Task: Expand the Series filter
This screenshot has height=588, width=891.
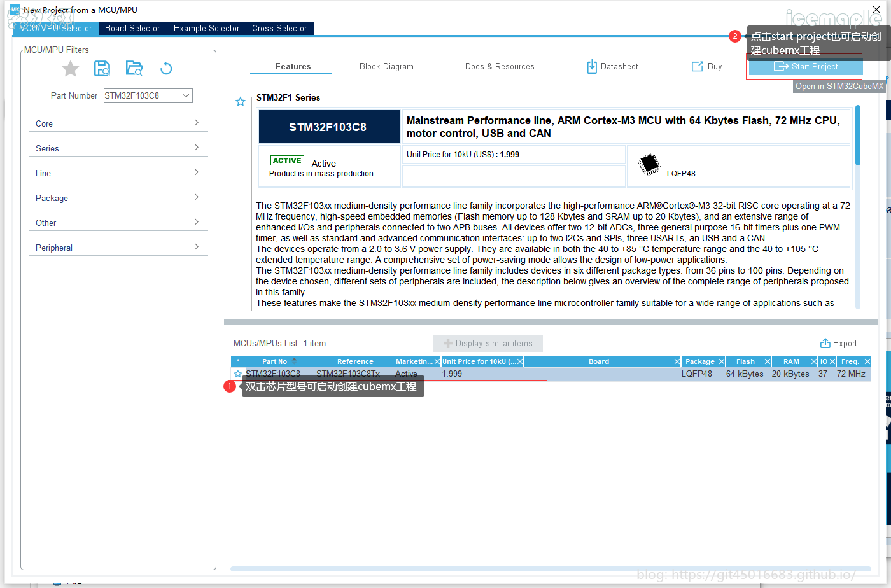Action: point(118,148)
